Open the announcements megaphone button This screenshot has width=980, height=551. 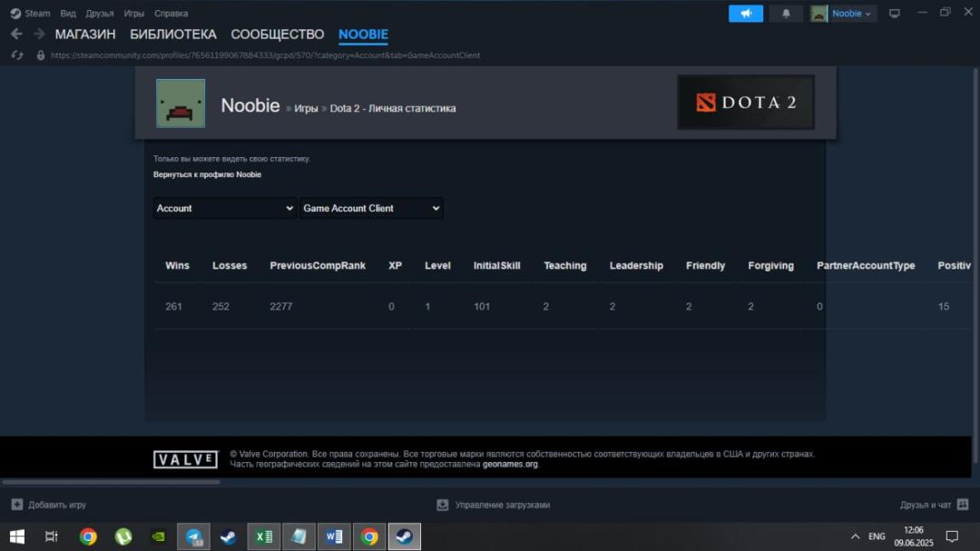[x=746, y=13]
